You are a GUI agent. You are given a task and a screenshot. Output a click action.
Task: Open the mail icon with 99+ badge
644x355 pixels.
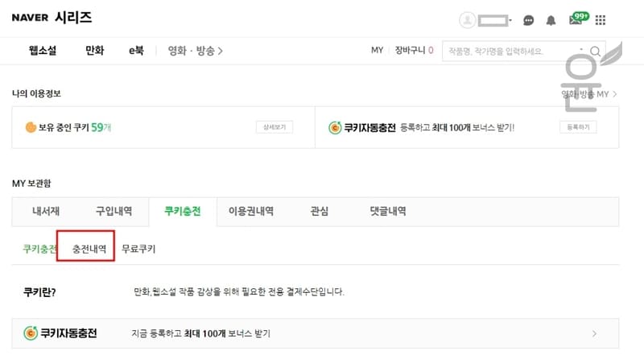point(579,19)
